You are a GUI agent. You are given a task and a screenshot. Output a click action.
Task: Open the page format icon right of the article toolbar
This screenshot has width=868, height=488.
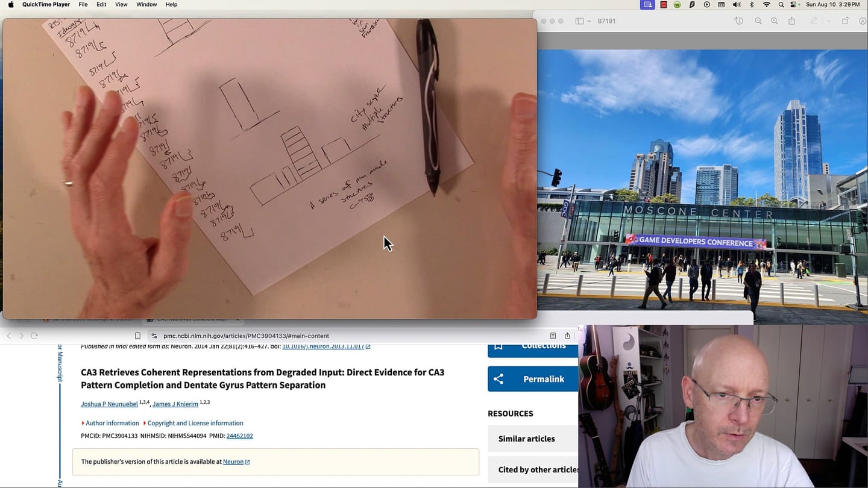tap(553, 336)
